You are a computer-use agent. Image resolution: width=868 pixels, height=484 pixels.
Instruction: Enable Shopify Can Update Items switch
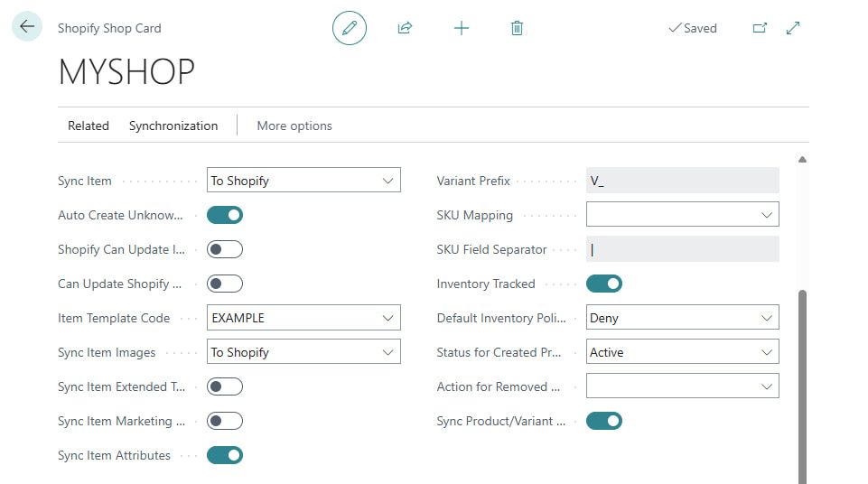tap(225, 249)
